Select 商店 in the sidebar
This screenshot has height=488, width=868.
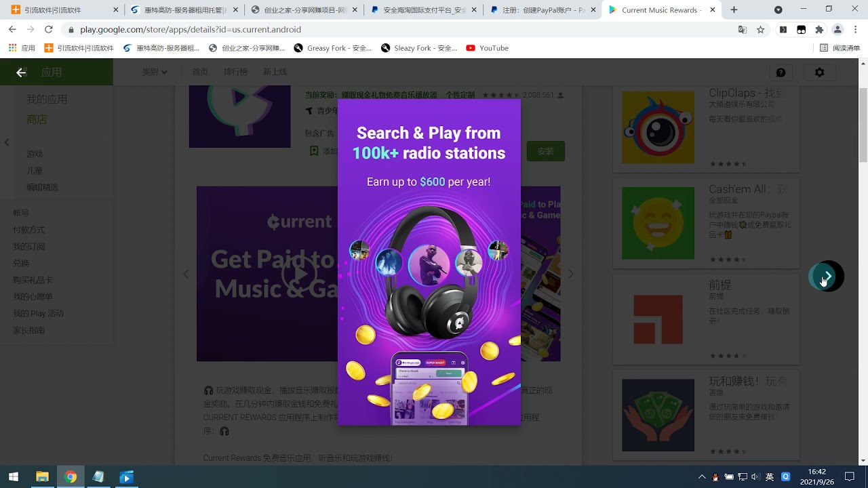pos(37,120)
